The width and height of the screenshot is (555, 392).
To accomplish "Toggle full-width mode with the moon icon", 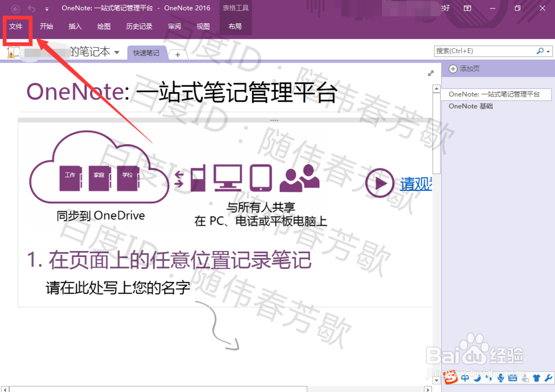I will [477, 378].
